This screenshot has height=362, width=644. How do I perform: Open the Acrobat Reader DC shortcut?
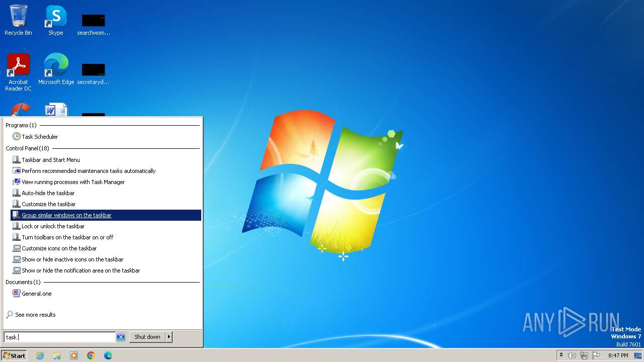[18, 72]
